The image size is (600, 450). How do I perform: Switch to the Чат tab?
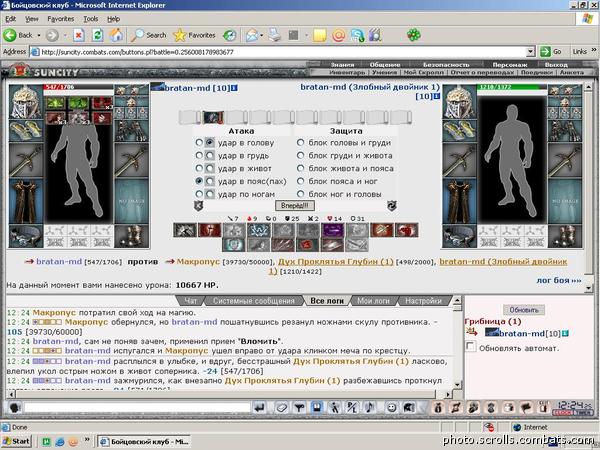pyautogui.click(x=190, y=301)
